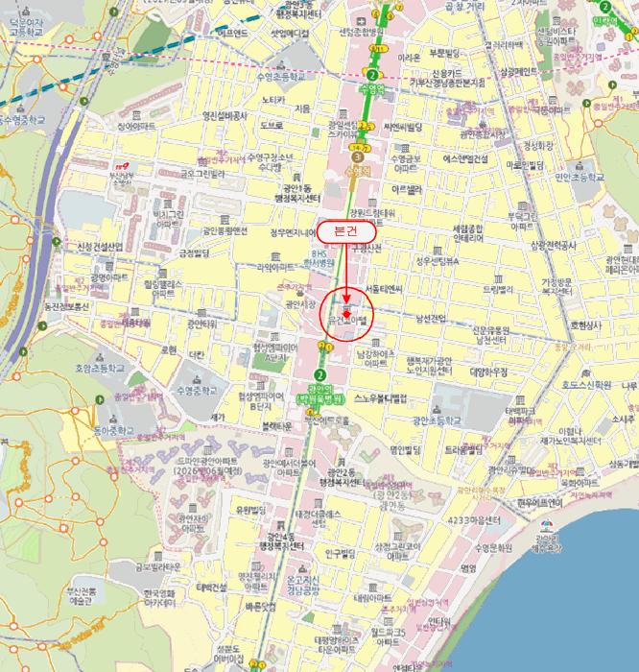
Task: Click the market icon above 광안시장
Action: pos(300,293)
